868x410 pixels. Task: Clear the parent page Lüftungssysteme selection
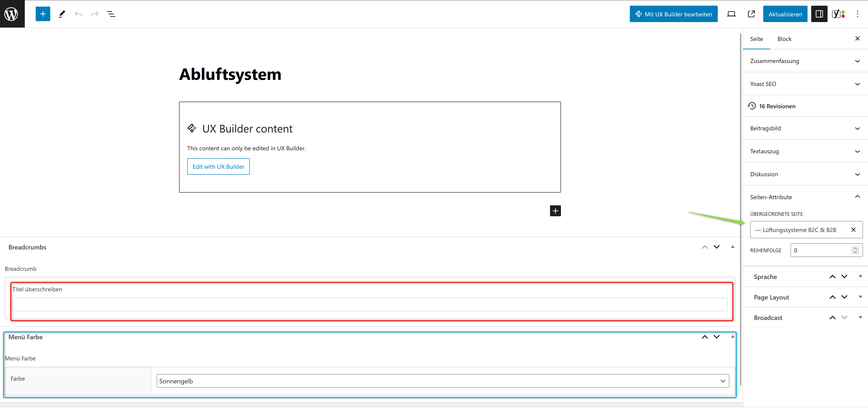pos(853,230)
